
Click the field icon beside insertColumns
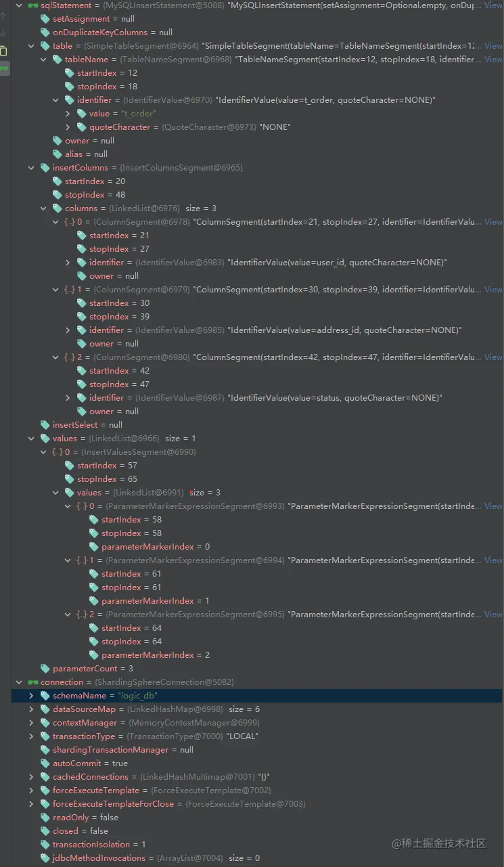45,168
